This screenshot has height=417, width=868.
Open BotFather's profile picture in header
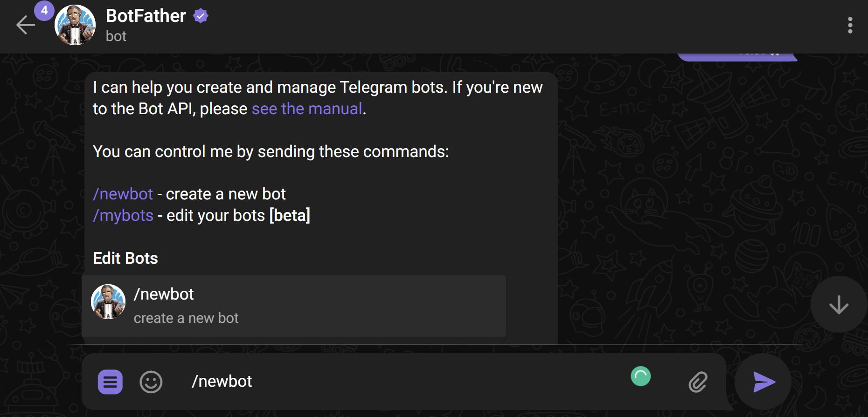pyautogui.click(x=75, y=25)
